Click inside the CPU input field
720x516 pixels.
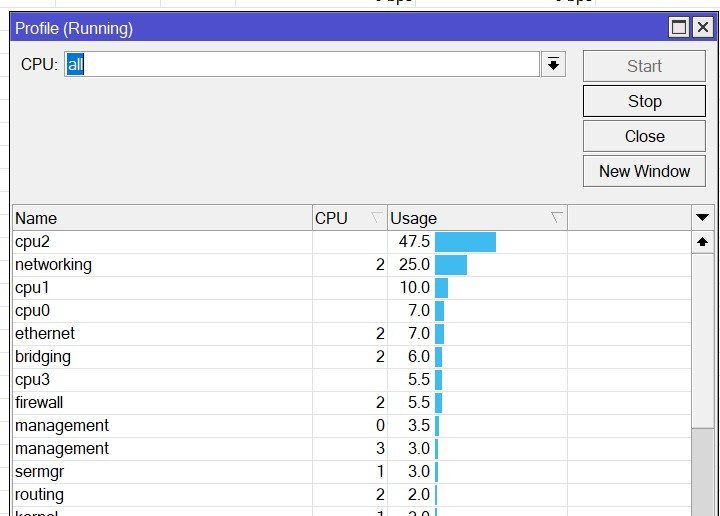(302, 64)
